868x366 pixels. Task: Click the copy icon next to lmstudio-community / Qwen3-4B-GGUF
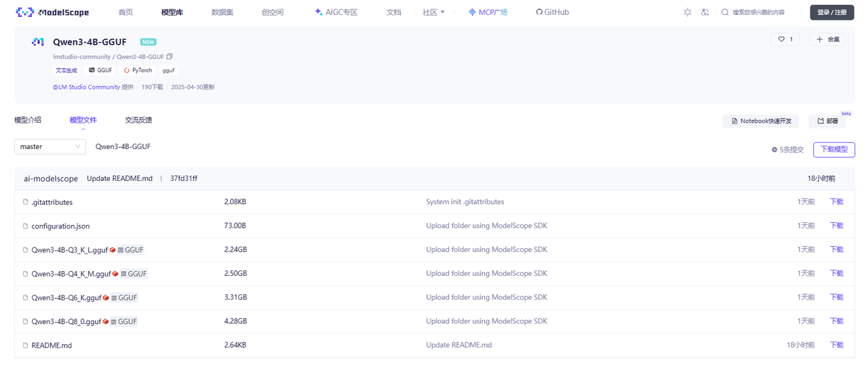pos(170,56)
